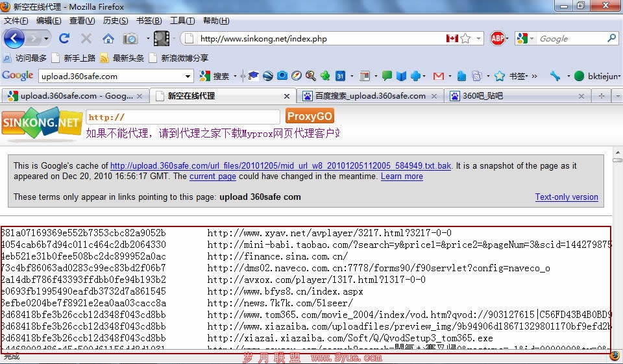The width and height of the screenshot is (623, 364).
Task: Switch to the upload.360safe.com - Google tab
Action: tap(75, 96)
